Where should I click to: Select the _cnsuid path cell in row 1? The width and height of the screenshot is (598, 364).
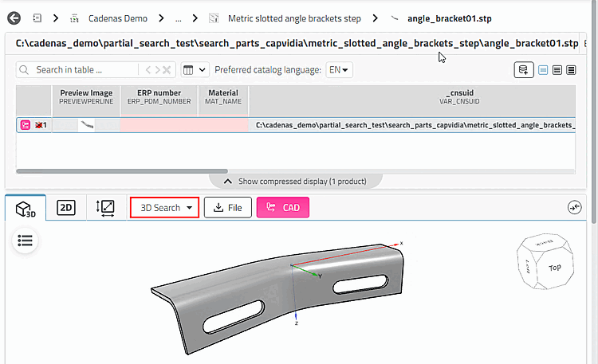click(x=412, y=125)
